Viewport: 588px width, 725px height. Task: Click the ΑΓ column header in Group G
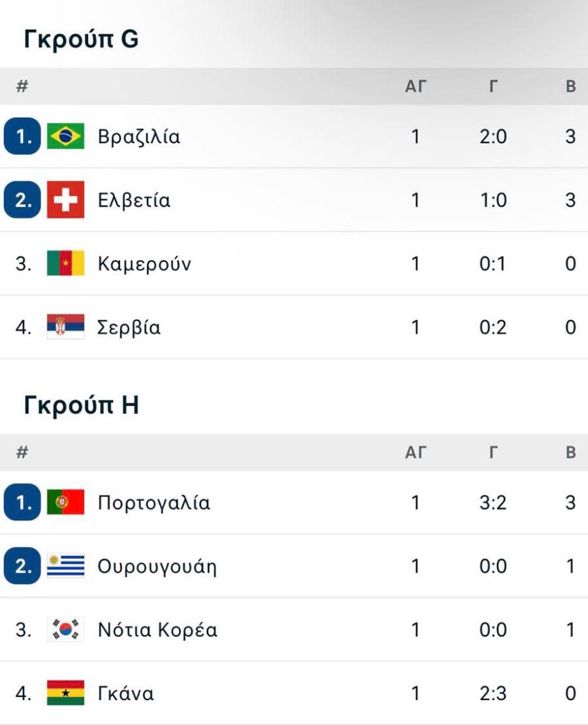click(416, 86)
